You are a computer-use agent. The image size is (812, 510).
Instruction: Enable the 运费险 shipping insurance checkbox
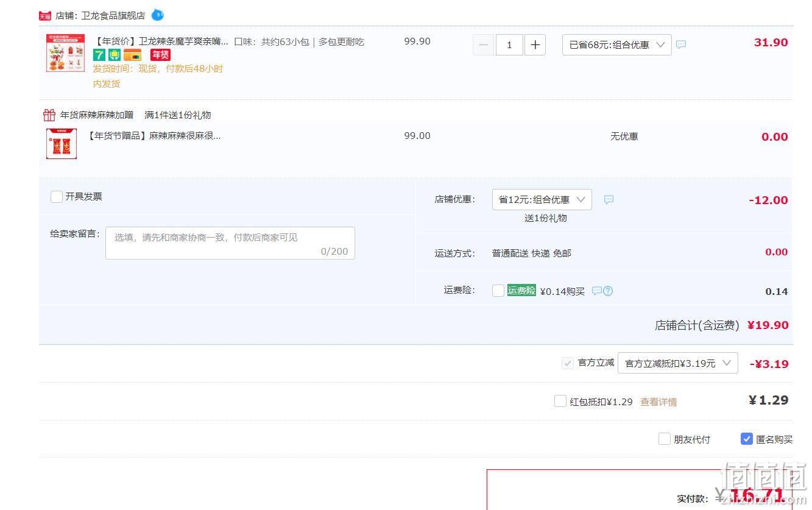(x=498, y=291)
